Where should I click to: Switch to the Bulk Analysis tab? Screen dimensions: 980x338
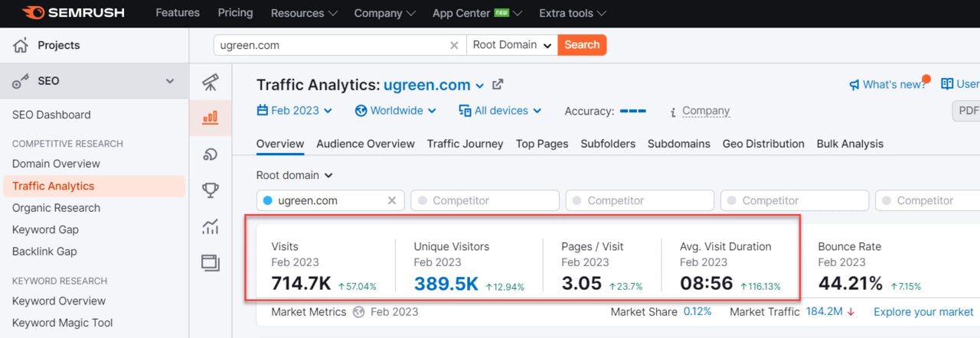click(850, 144)
